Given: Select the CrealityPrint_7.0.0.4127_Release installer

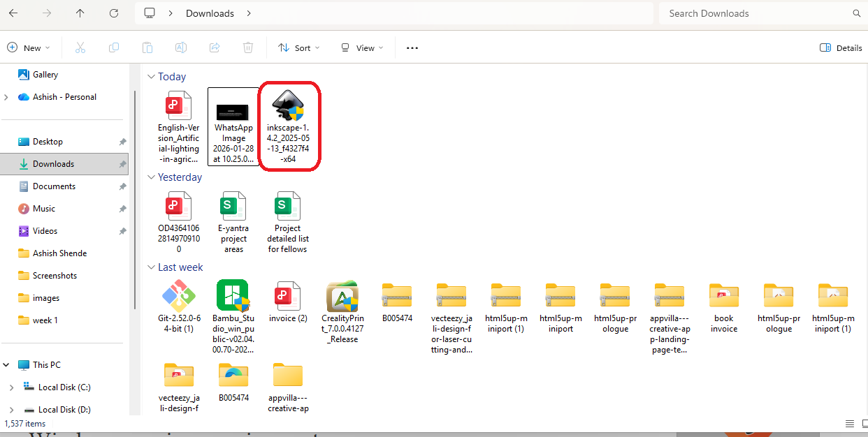Looking at the screenshot, I should (342, 311).
